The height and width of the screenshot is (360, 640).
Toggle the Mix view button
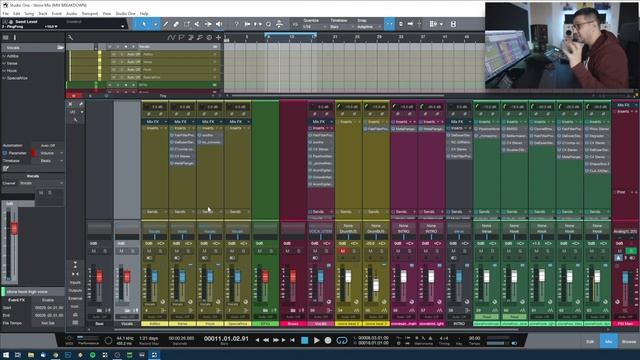(608, 342)
